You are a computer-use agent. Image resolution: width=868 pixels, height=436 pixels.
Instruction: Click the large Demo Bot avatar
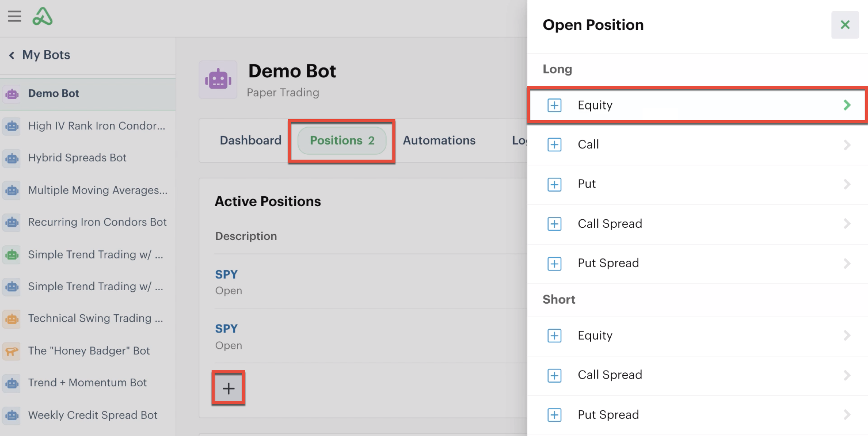(x=218, y=80)
